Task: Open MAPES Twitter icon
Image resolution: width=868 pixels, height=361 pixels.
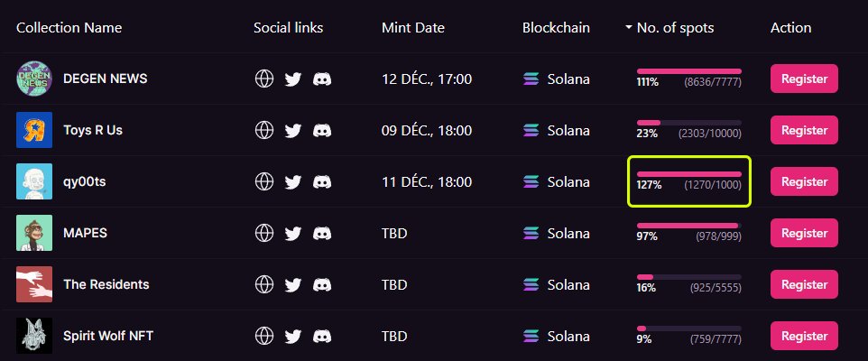Action: click(x=293, y=234)
